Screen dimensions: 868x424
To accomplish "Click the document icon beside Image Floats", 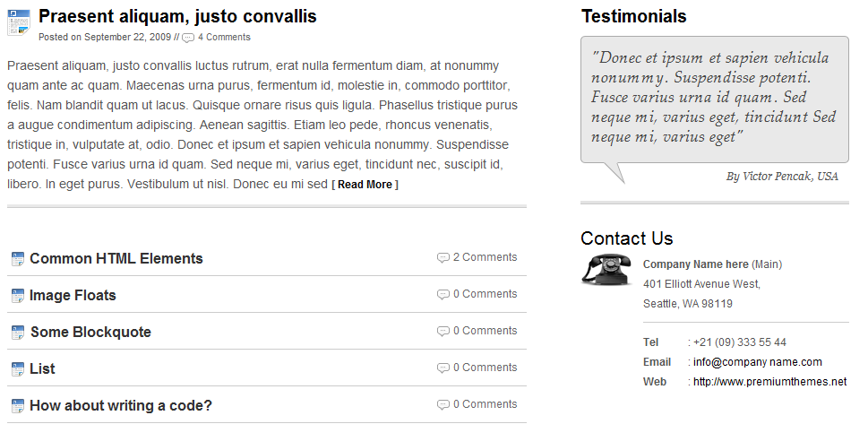I will point(18,296).
